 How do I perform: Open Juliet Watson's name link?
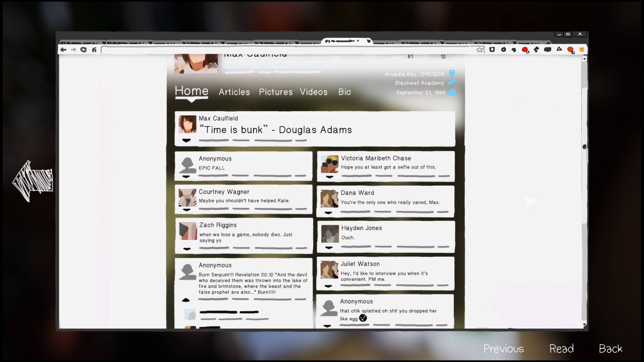(x=360, y=264)
